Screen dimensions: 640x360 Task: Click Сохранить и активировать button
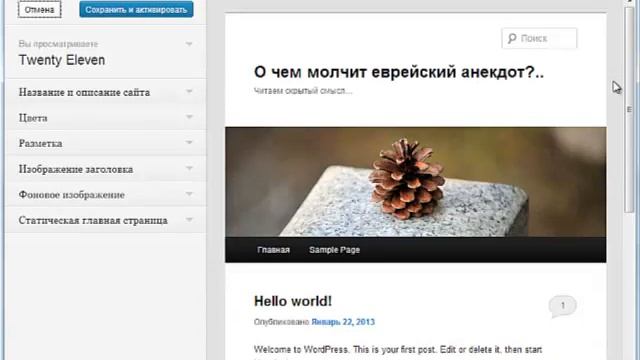[136, 9]
